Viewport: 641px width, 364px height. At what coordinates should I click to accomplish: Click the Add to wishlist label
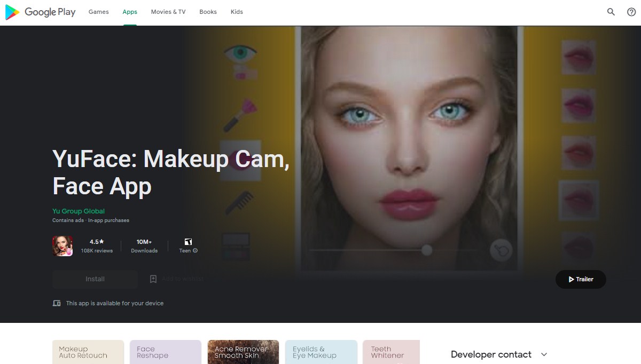[183, 279]
